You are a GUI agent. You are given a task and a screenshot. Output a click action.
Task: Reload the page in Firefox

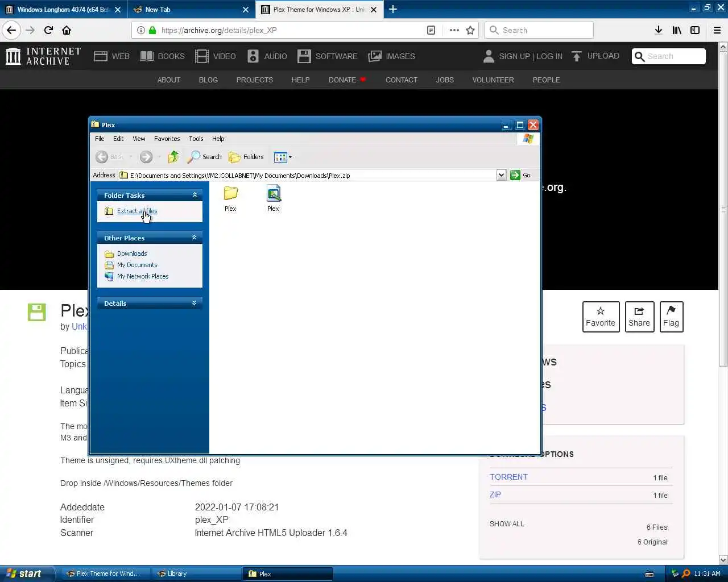point(48,30)
